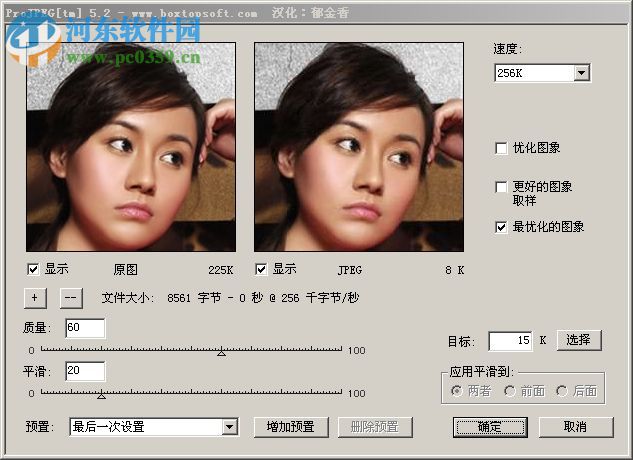Click the 增加预置 button
The image size is (633, 460).
click(x=291, y=427)
